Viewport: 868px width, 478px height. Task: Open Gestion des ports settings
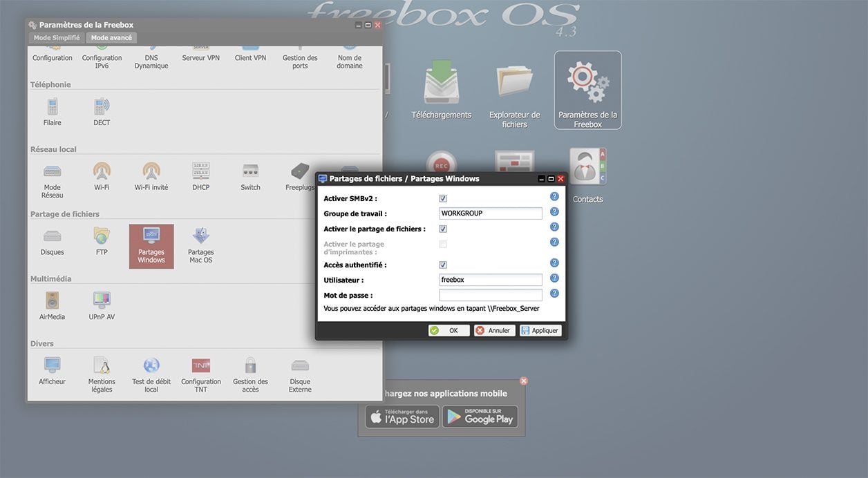pyautogui.click(x=300, y=57)
